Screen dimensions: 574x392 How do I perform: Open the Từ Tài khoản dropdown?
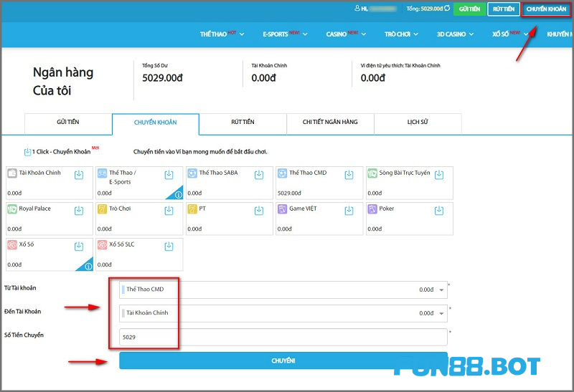[x=441, y=290]
